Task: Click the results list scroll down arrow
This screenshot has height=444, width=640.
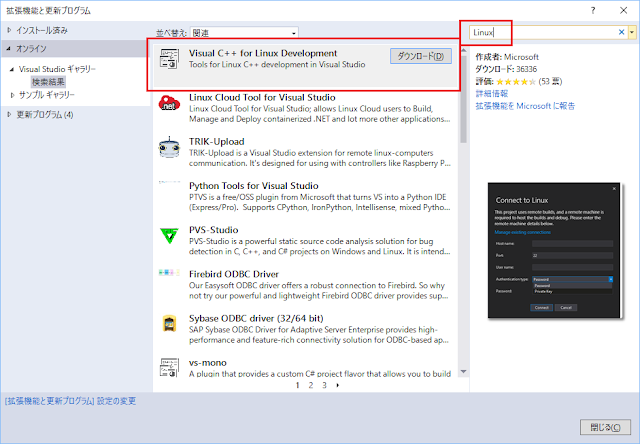Action: coord(463,371)
